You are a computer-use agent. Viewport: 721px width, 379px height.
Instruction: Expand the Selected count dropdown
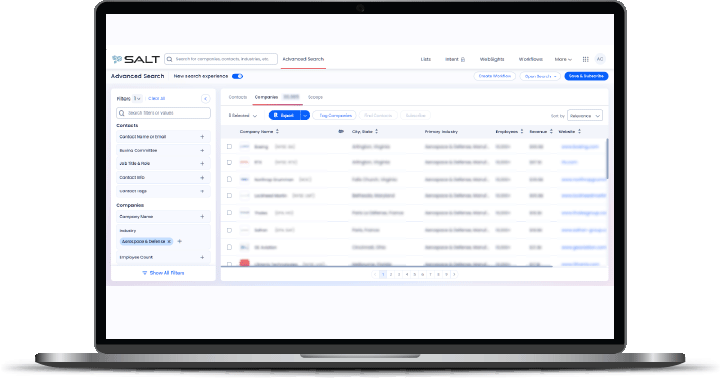point(243,115)
